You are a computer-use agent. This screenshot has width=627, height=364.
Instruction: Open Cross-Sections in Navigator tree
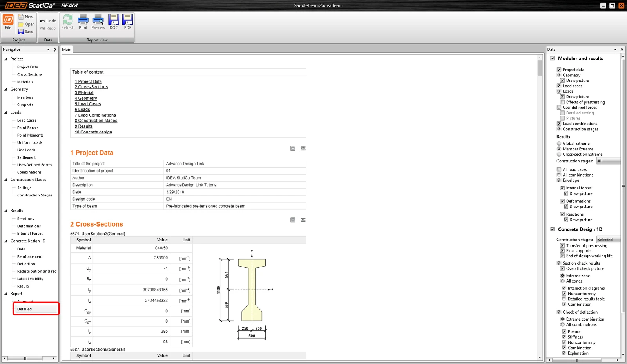click(30, 75)
